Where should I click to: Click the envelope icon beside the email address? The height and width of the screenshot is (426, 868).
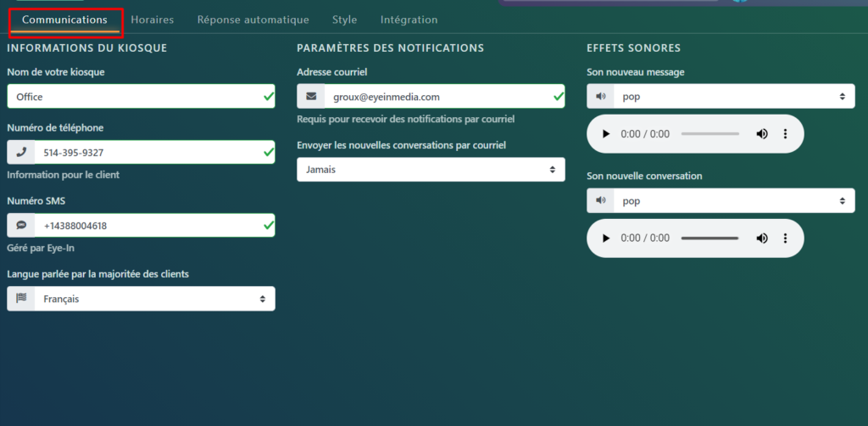coord(311,97)
